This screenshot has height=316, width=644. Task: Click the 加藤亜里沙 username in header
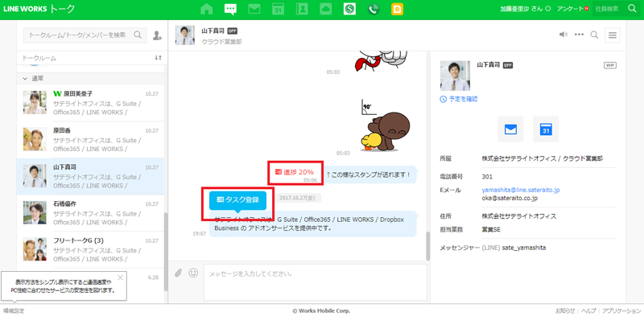point(515,9)
